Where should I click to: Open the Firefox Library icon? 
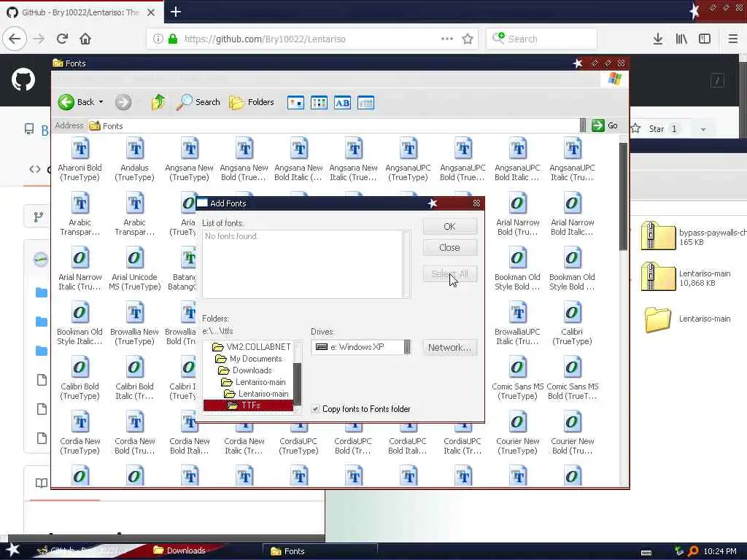(681, 39)
